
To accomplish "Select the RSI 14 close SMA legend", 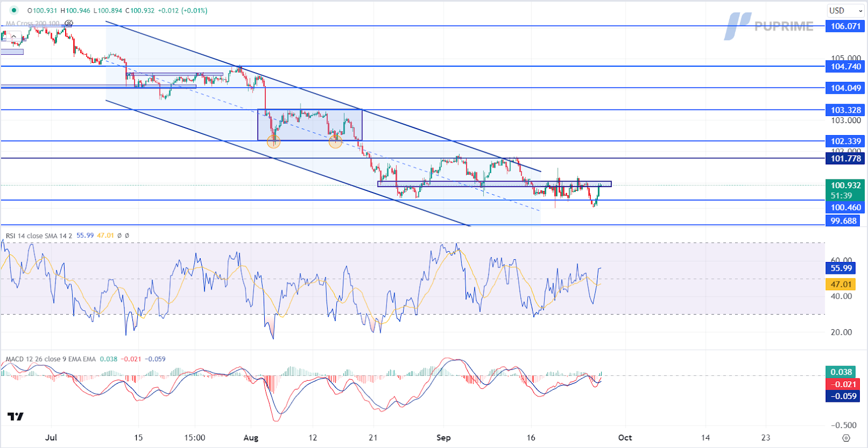I will 39,235.
